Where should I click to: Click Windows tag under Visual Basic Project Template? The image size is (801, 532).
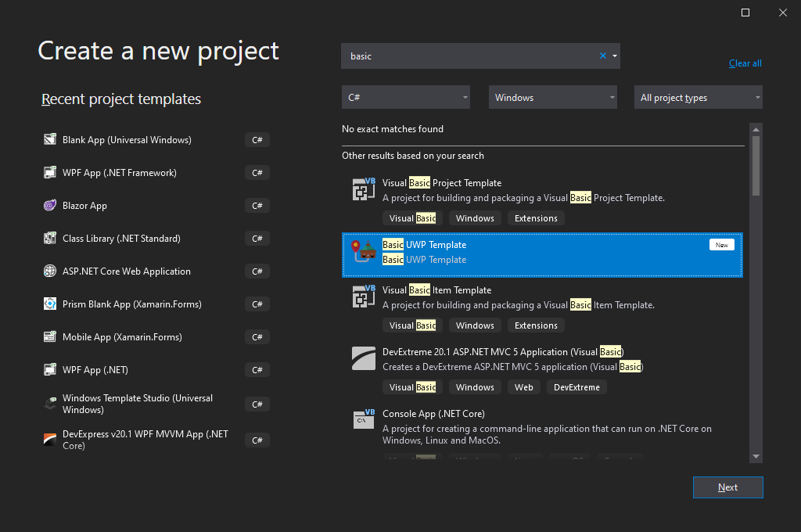[x=475, y=218]
